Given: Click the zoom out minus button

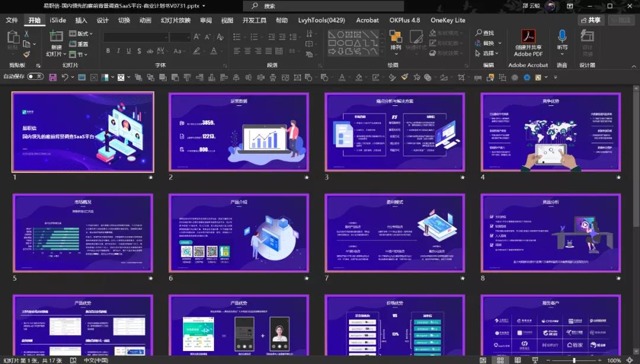Looking at the screenshot, I should [548, 360].
